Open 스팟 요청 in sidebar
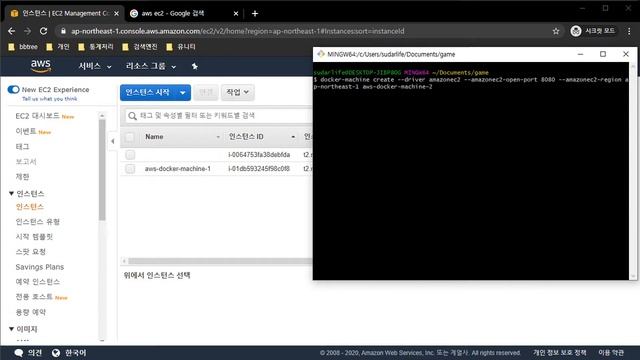This screenshot has width=640, height=360. click(x=31, y=252)
